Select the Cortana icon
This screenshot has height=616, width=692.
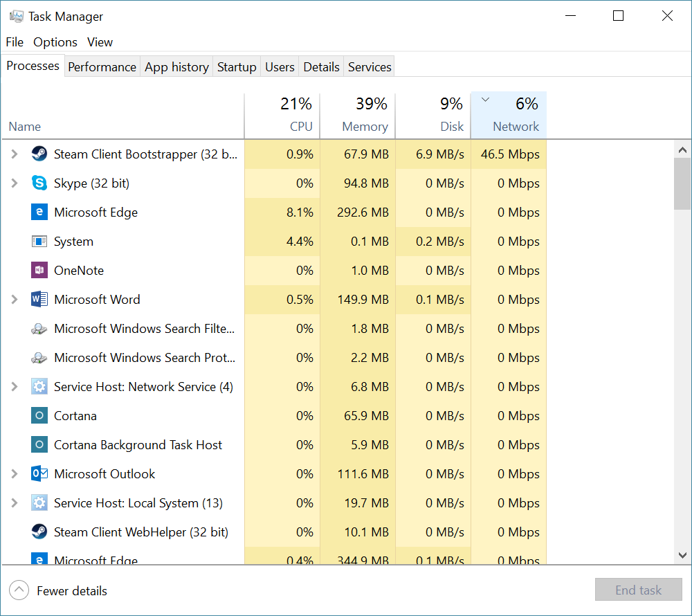(x=39, y=415)
